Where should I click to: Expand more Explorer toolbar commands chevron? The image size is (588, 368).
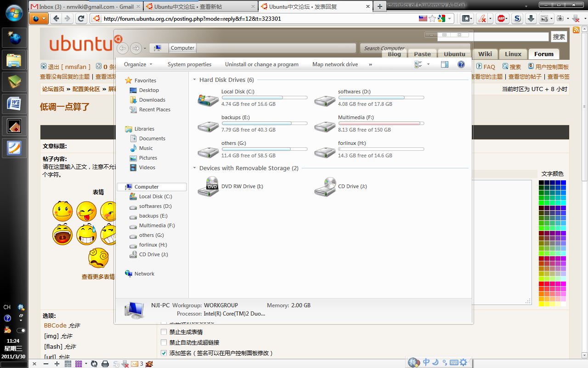tap(370, 64)
